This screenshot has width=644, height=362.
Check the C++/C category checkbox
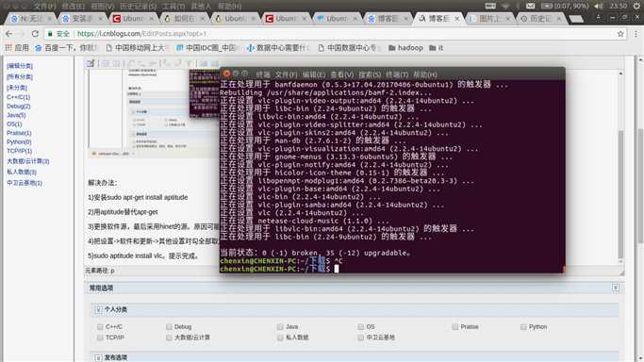[100, 327]
